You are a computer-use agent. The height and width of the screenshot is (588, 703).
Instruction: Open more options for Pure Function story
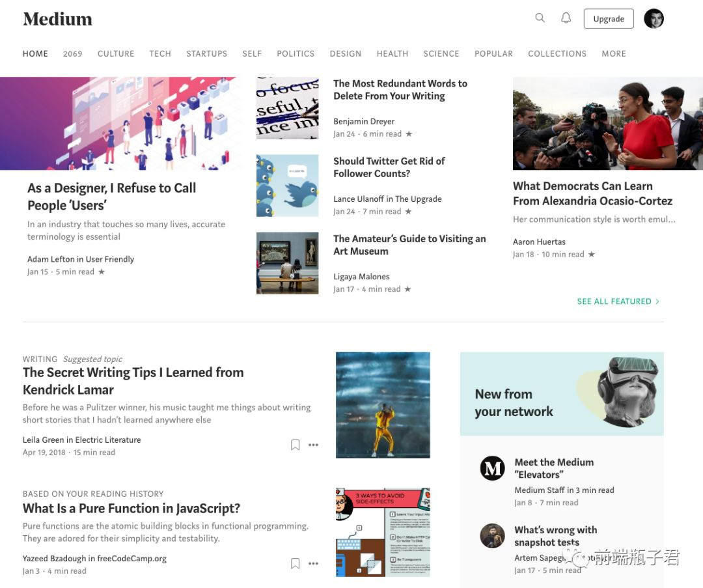tap(313, 563)
